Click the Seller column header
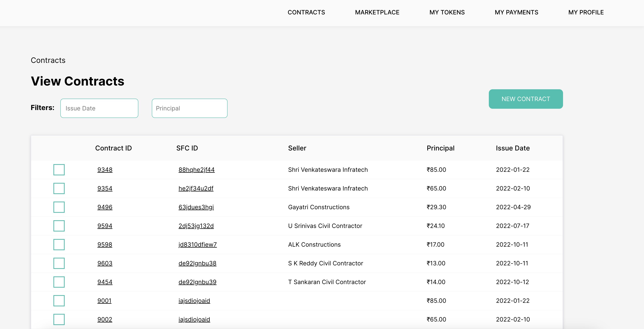 click(x=297, y=148)
